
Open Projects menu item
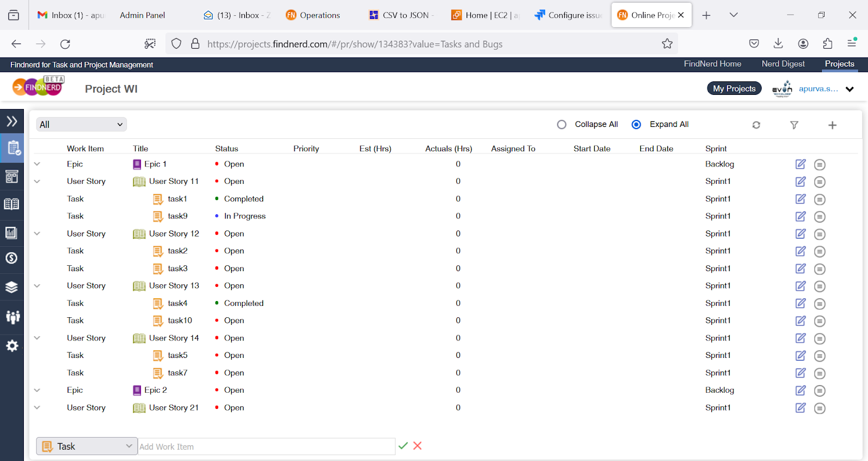[839, 64]
